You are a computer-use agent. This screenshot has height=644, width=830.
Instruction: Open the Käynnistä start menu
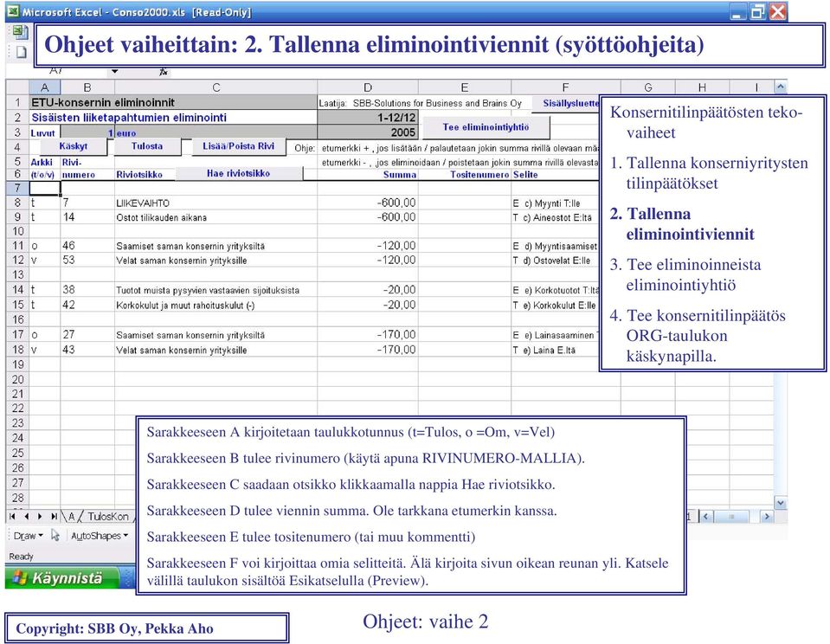coord(62,577)
